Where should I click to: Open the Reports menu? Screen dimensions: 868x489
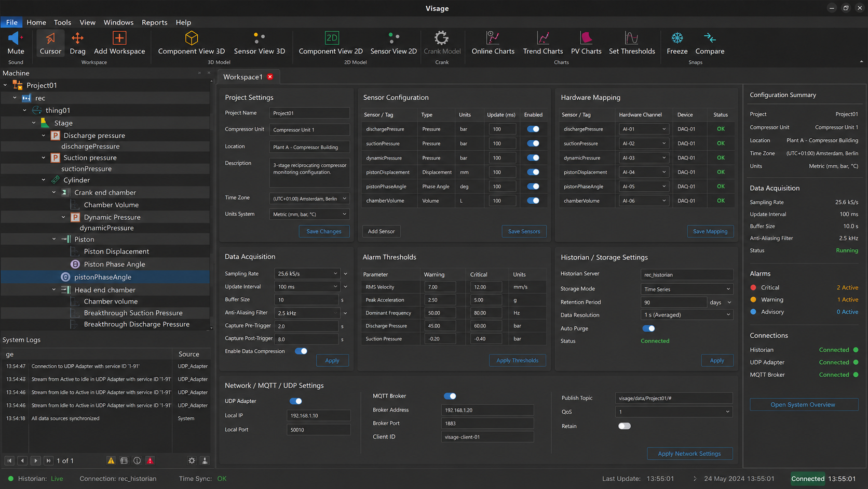click(154, 22)
